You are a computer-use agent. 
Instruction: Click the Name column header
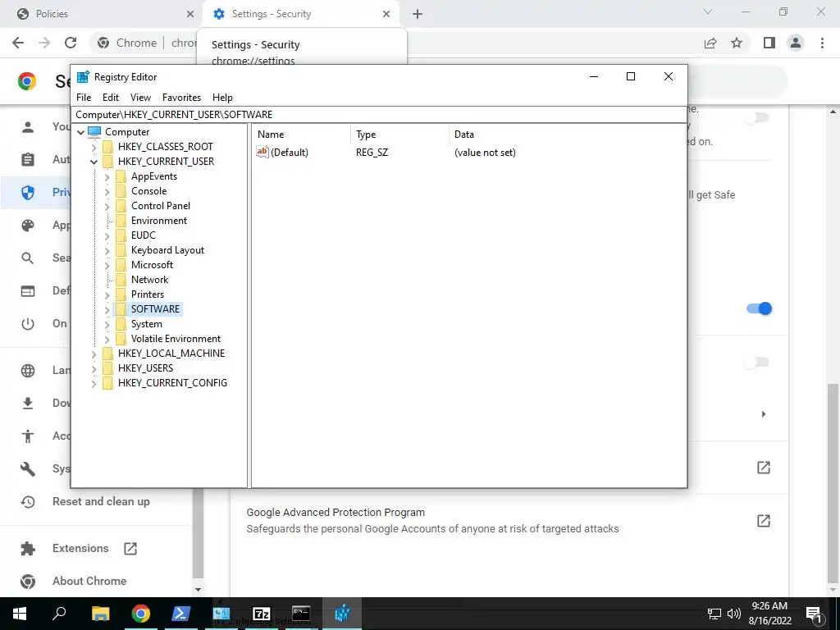pyautogui.click(x=302, y=135)
